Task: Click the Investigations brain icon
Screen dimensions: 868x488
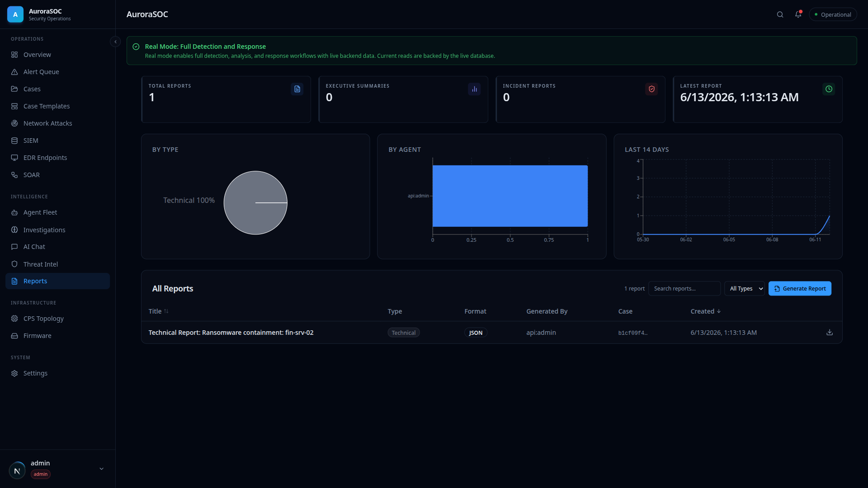Action: point(14,230)
